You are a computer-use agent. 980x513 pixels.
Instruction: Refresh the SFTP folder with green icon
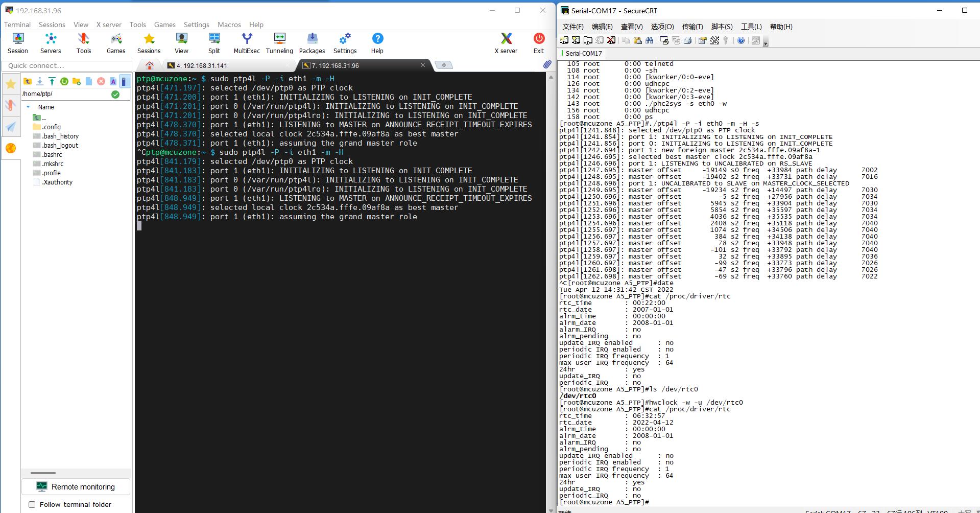click(64, 81)
